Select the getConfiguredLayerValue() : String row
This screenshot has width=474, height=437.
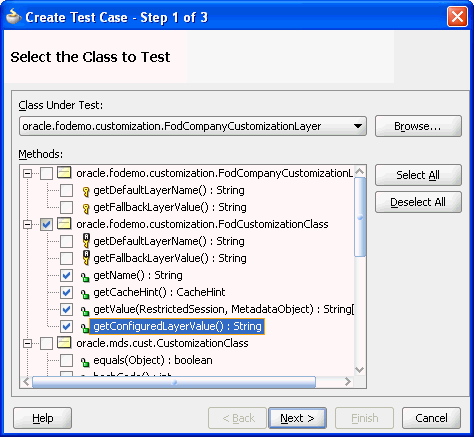(177, 326)
